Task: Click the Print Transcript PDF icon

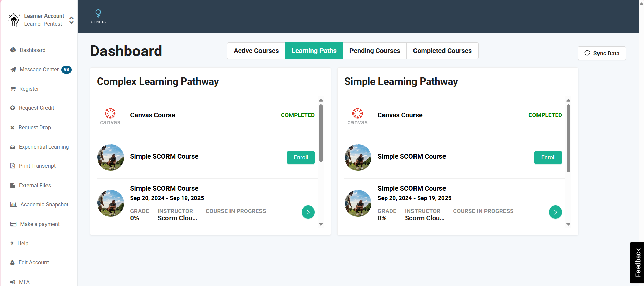Action: pos(13,166)
